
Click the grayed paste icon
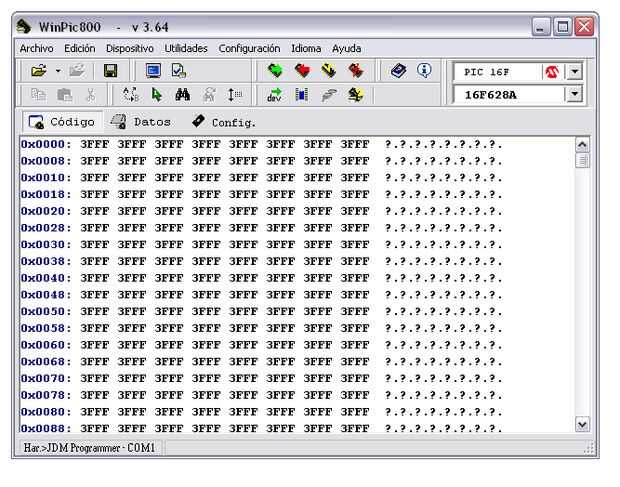click(64, 95)
